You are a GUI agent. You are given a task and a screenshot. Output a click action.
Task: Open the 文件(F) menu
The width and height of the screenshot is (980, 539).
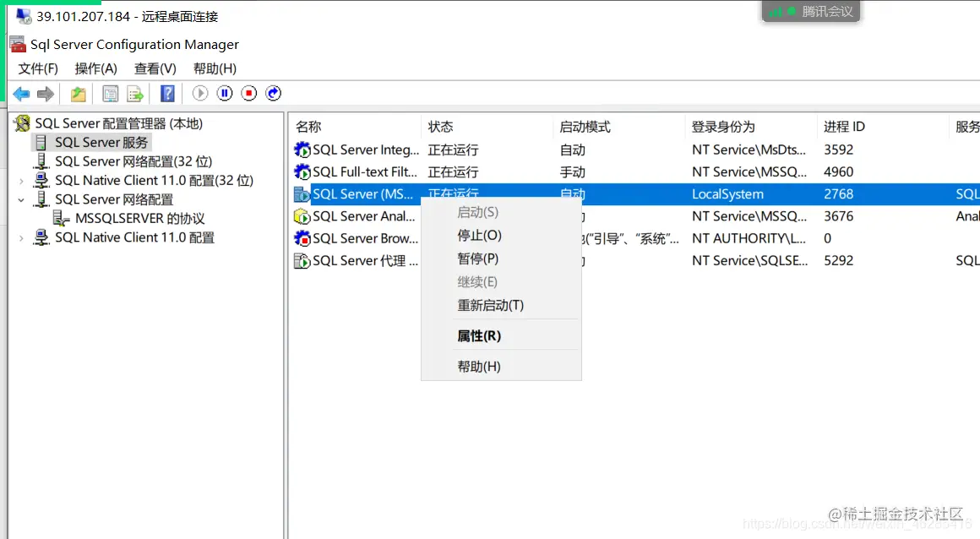click(38, 68)
